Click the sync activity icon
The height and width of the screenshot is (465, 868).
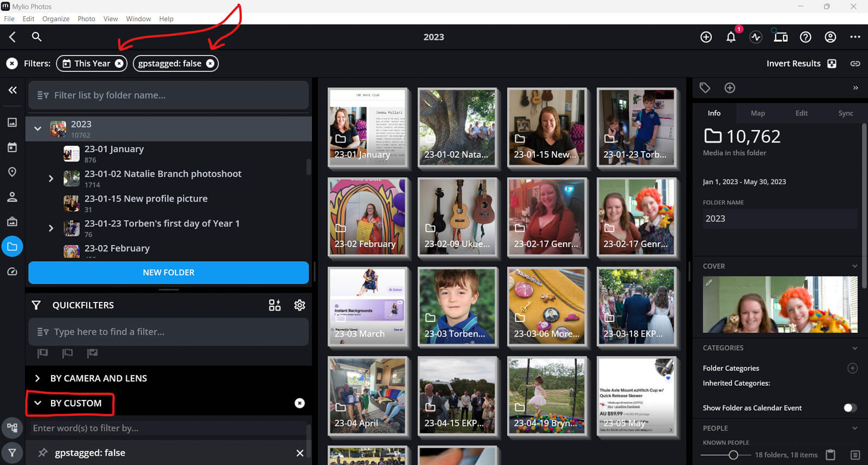pyautogui.click(x=756, y=37)
